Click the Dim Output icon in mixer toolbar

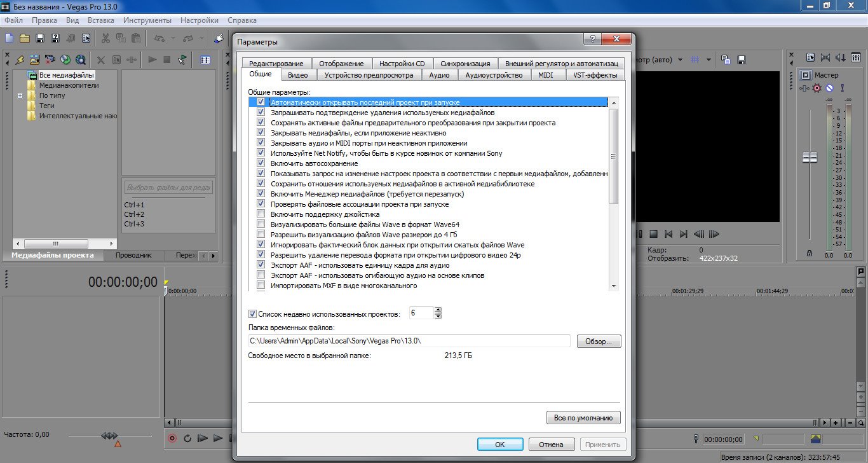841,58
